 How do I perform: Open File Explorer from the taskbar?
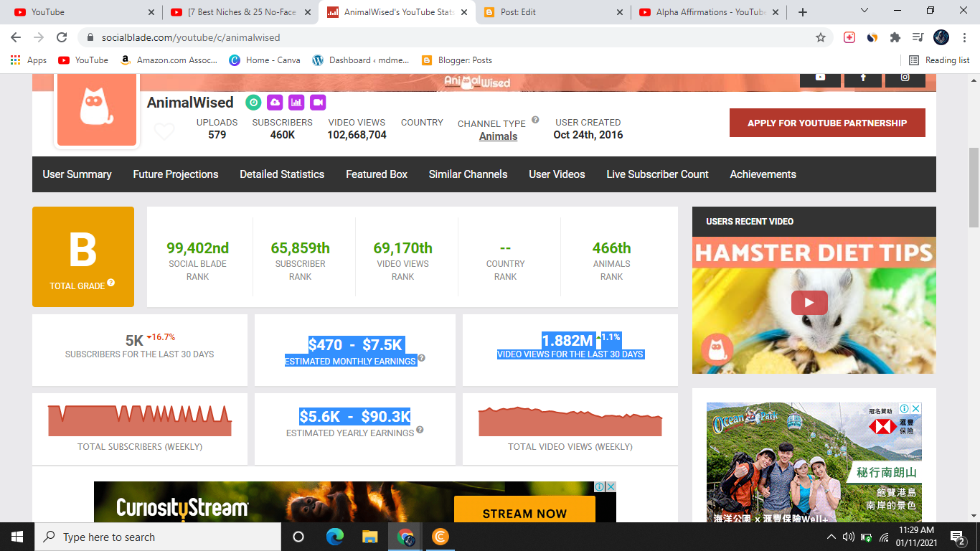pyautogui.click(x=370, y=537)
